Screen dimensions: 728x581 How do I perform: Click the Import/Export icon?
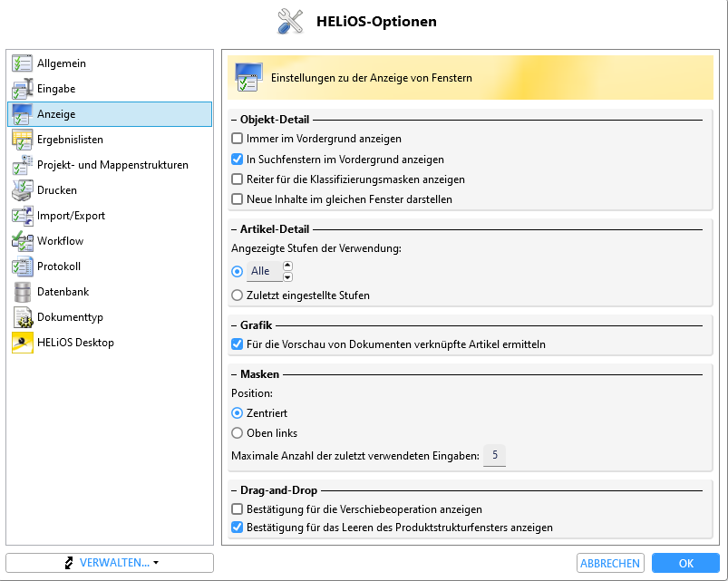tap(22, 216)
